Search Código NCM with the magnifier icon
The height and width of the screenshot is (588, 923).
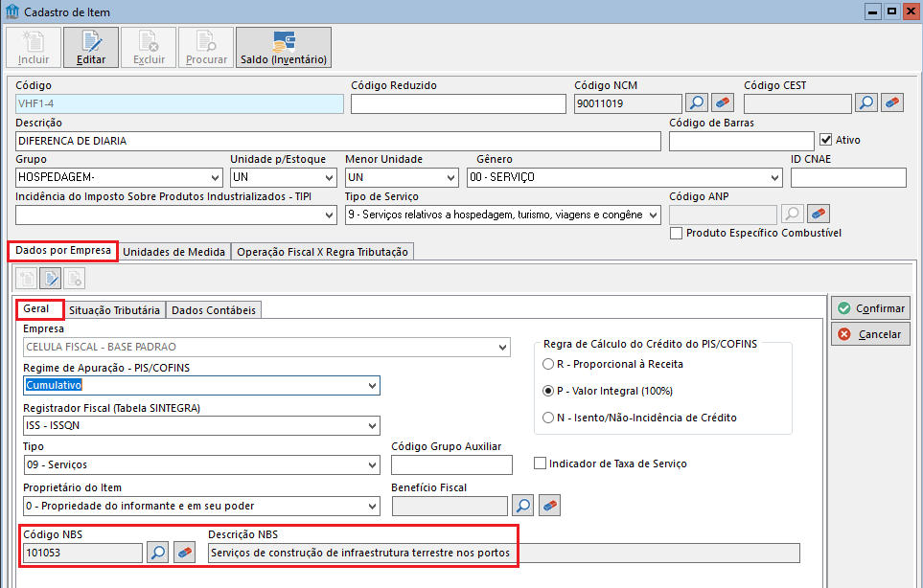pos(697,102)
